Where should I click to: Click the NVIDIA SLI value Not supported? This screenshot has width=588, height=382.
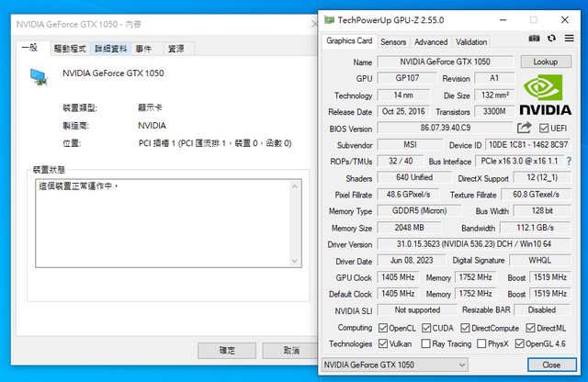click(x=417, y=310)
